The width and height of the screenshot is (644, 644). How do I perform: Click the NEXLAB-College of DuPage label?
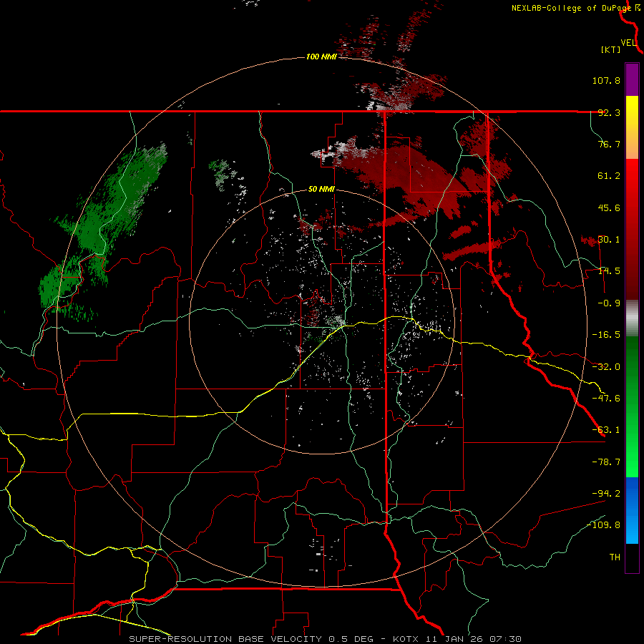pos(572,8)
